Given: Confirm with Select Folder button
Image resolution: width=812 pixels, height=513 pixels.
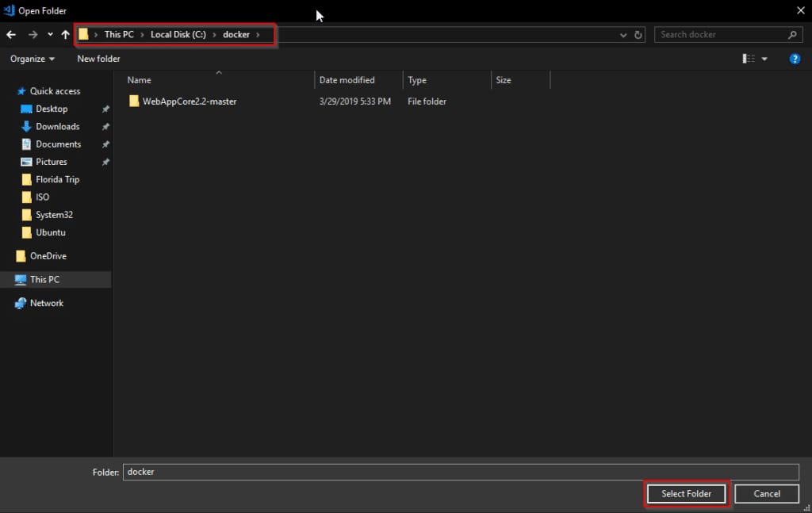Looking at the screenshot, I should (x=686, y=494).
